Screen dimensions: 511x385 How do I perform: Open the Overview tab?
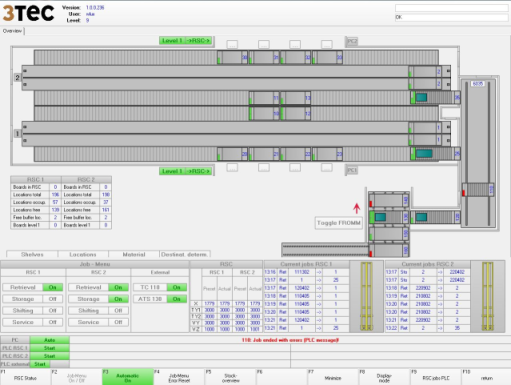[12, 31]
